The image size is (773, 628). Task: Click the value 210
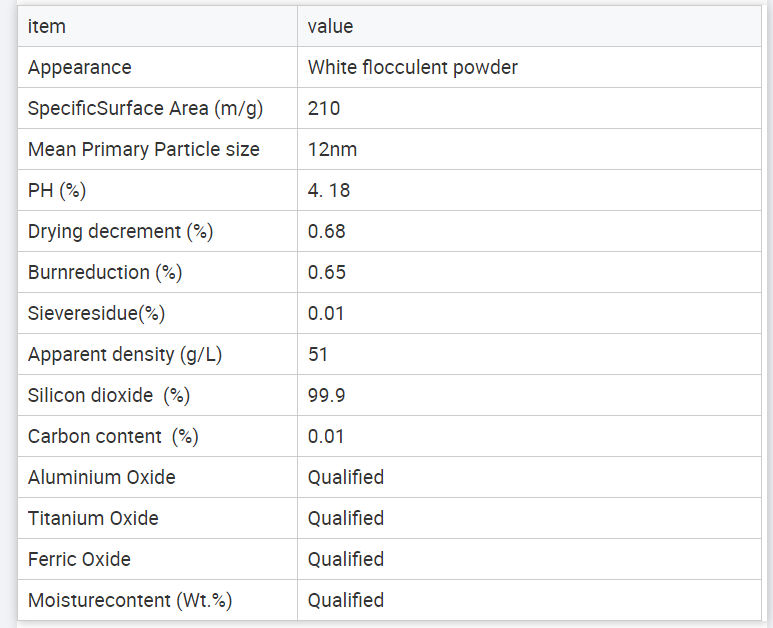[323, 108]
